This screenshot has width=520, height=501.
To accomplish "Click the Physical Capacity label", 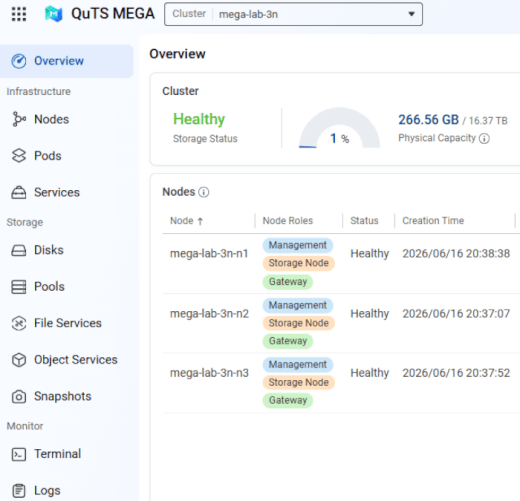I will pos(437,138).
